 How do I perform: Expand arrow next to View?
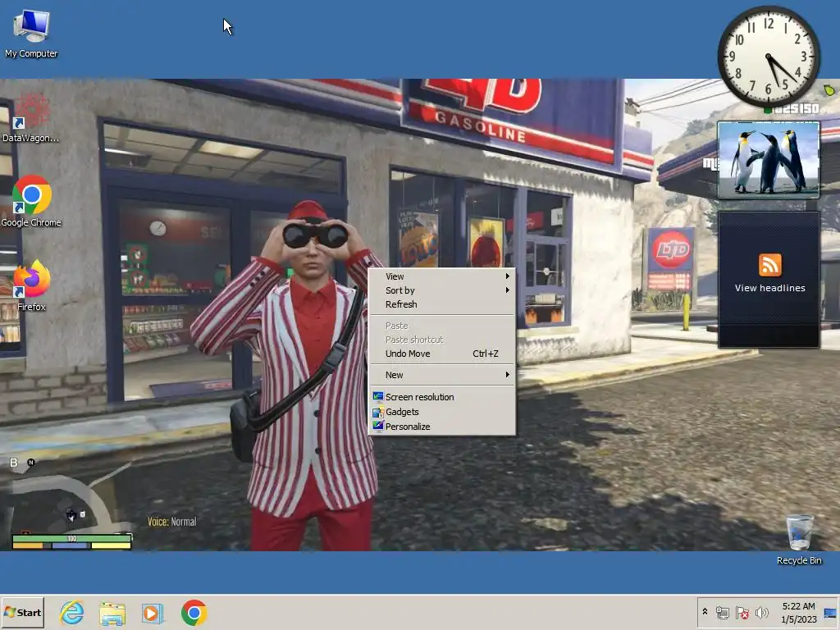coord(507,276)
